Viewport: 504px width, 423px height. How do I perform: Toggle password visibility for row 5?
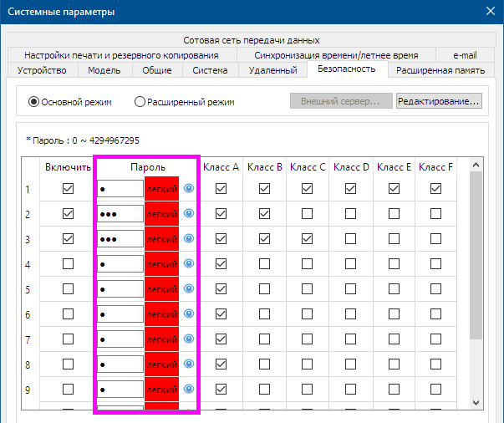pos(189,288)
